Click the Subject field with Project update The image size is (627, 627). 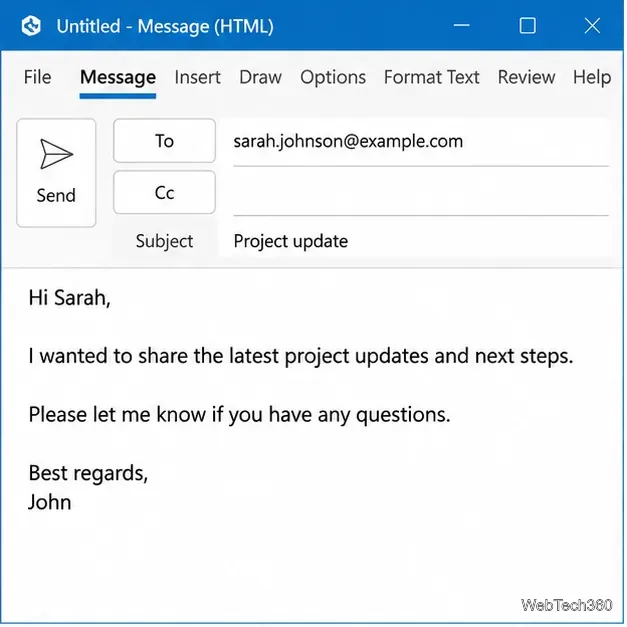click(x=421, y=241)
